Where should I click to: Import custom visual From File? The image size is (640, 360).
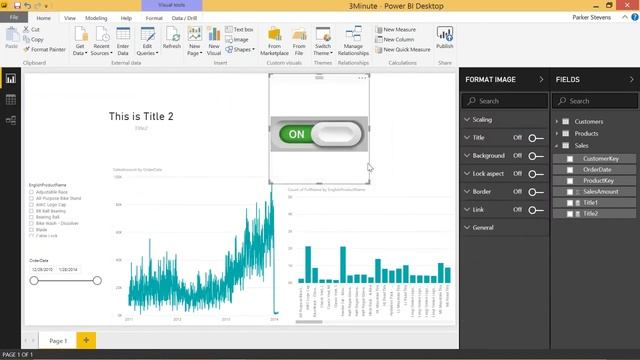tap(299, 41)
